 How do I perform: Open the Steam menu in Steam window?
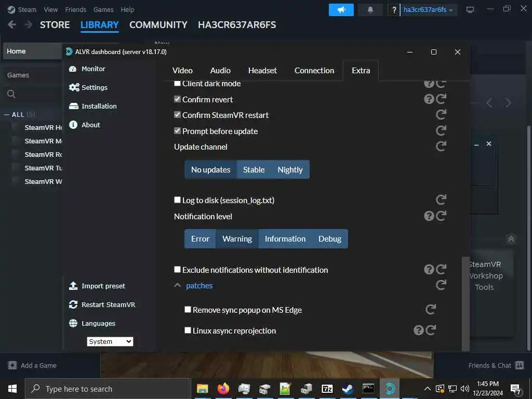22,9
